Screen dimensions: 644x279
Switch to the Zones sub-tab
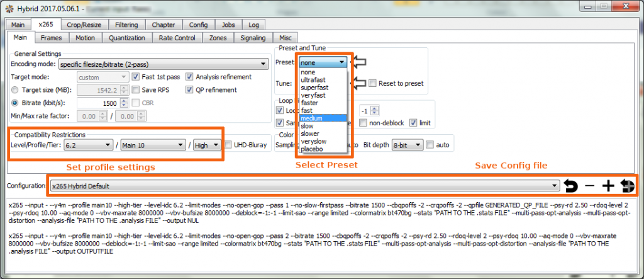[x=218, y=38]
